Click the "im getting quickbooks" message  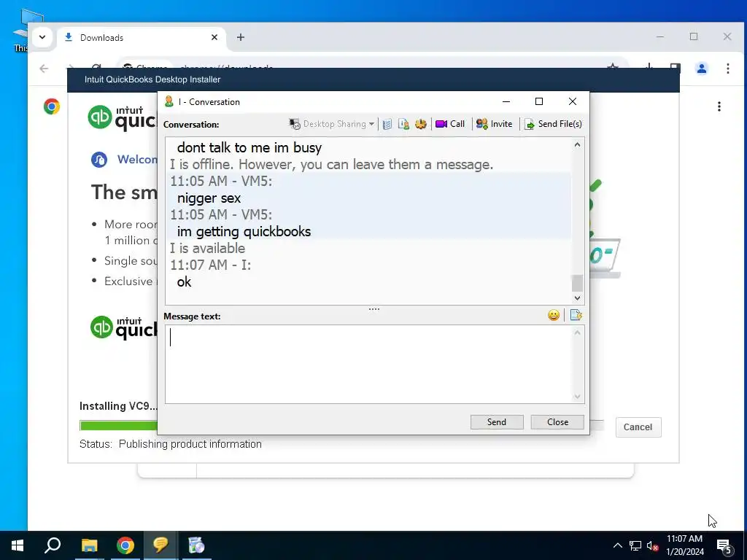[x=244, y=231]
